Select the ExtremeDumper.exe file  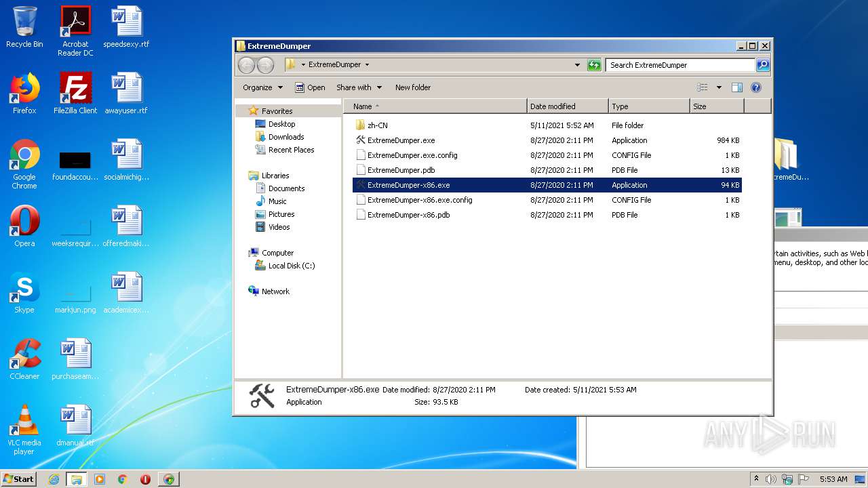[x=547, y=140]
